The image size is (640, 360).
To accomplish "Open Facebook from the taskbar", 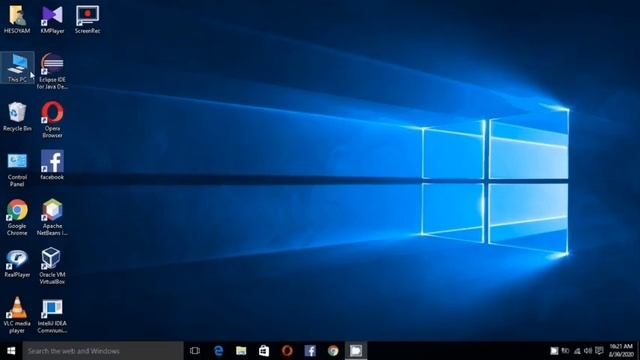I will 310,351.
